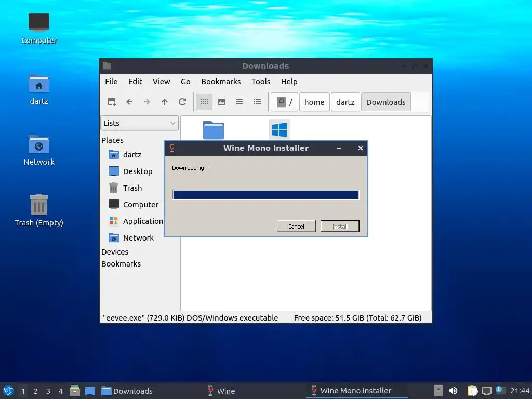Select the blue folder in Downloads
Viewport: 532px width, 399px height.
tap(214, 130)
